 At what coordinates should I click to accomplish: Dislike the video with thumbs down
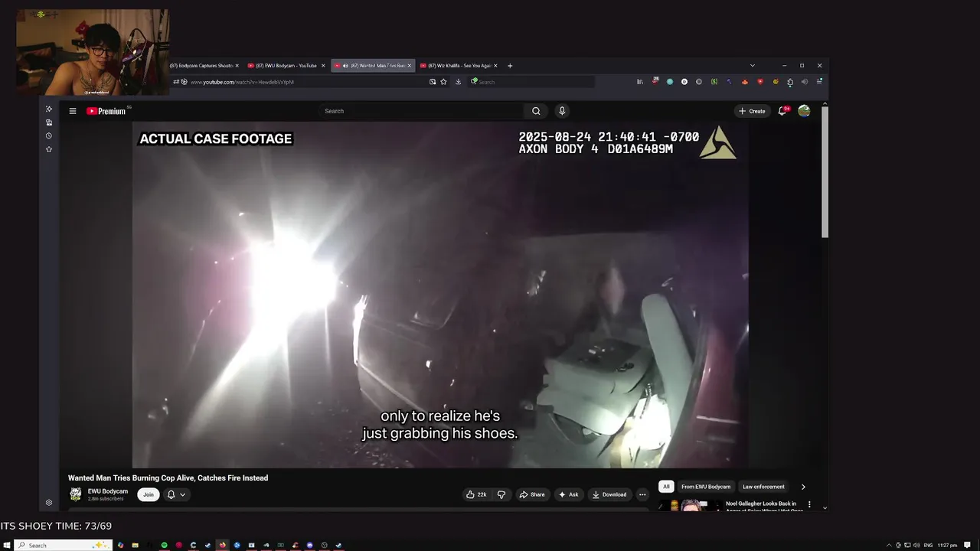click(x=501, y=494)
